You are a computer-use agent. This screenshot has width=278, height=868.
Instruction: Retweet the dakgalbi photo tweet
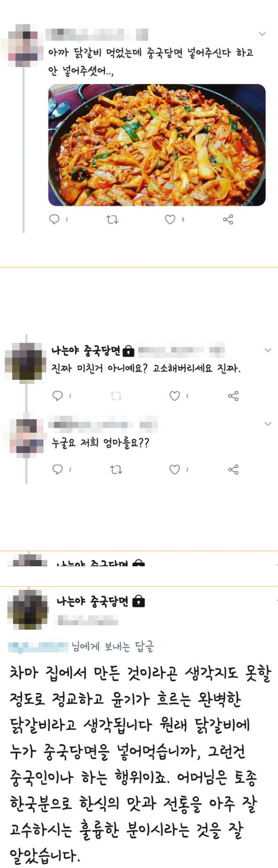pos(112,220)
